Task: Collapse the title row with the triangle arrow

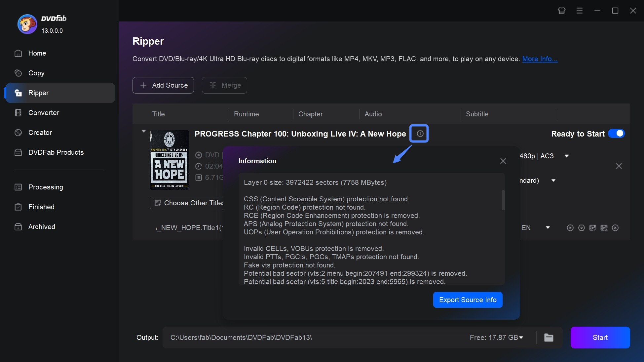Action: pyautogui.click(x=143, y=131)
